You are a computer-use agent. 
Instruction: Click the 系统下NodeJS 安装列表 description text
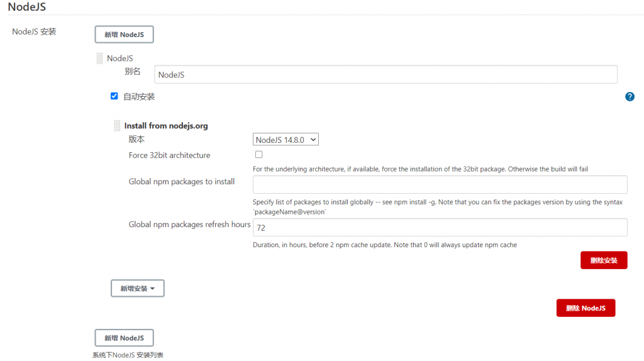[x=128, y=355]
